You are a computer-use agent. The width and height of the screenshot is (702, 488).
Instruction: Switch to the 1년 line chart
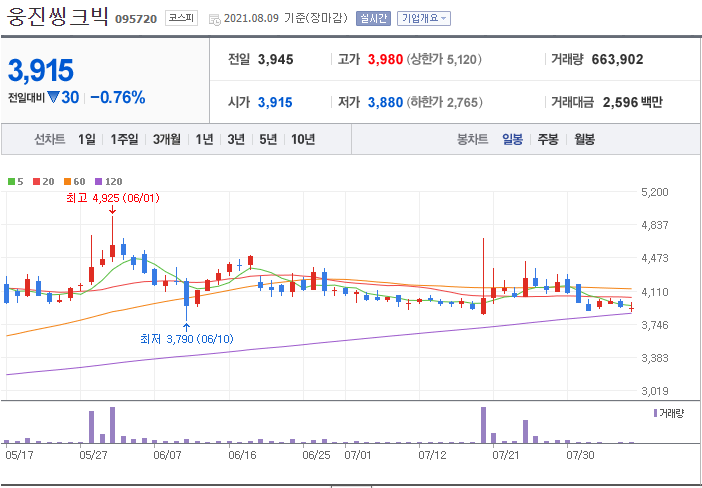point(204,139)
